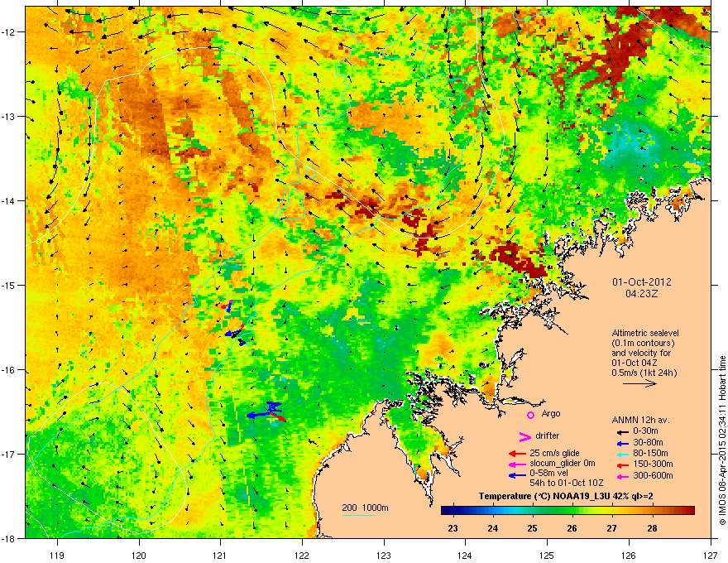Image resolution: width=728 pixels, height=563 pixels.
Task: Click the temperature color bar near 28 degrees
Action: 652,511
